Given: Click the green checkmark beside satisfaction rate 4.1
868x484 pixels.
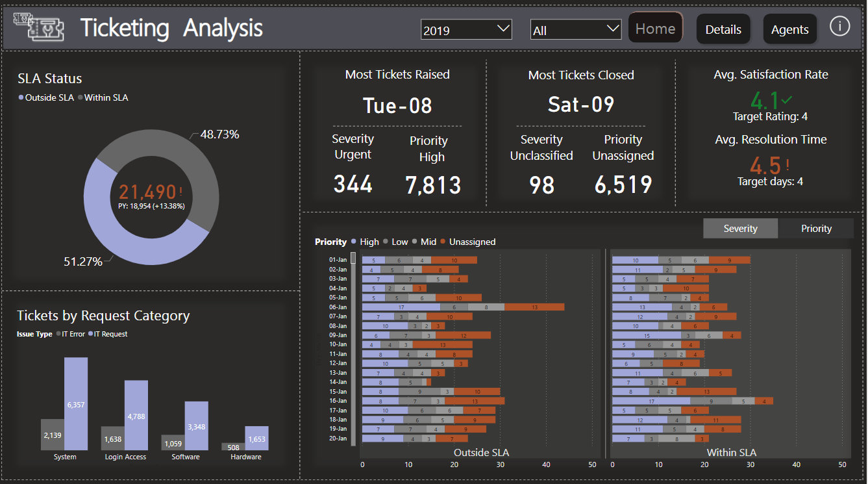Looking at the screenshot, I should (787, 100).
